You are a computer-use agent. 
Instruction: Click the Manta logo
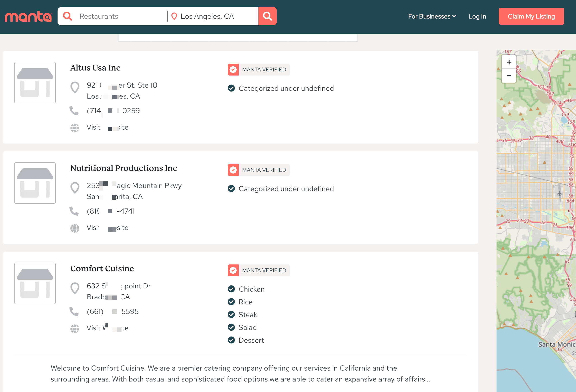[x=28, y=17]
